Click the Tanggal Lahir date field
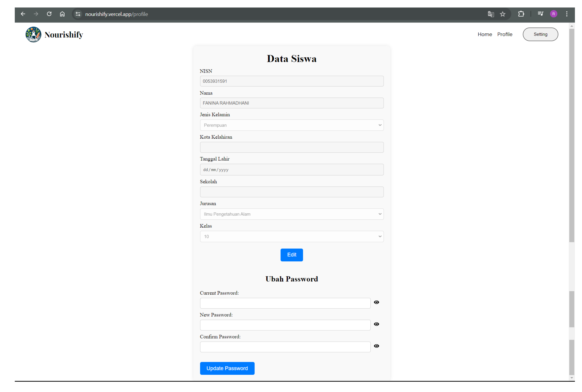The height and width of the screenshot is (392, 582). (291, 169)
